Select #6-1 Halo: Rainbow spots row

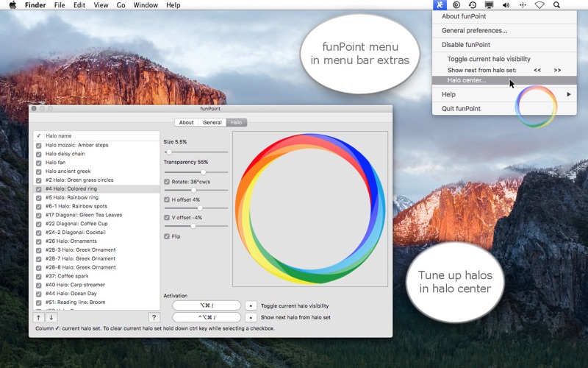[x=96, y=206]
